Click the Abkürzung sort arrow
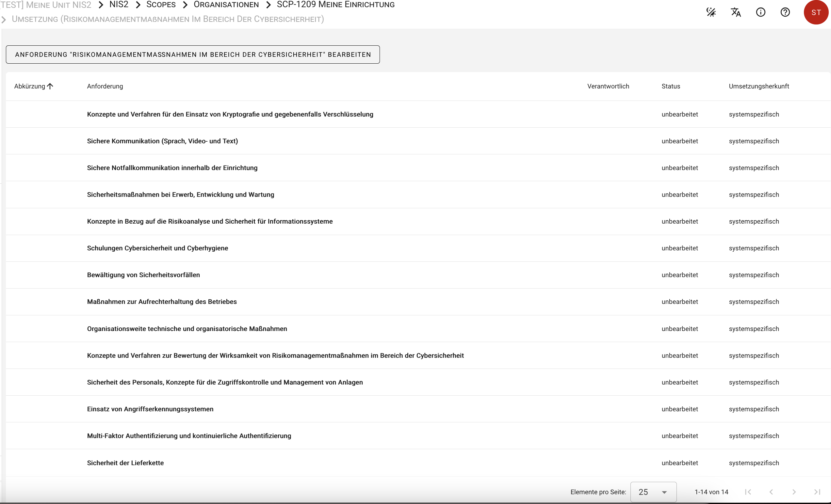This screenshot has width=831, height=504. [x=50, y=86]
